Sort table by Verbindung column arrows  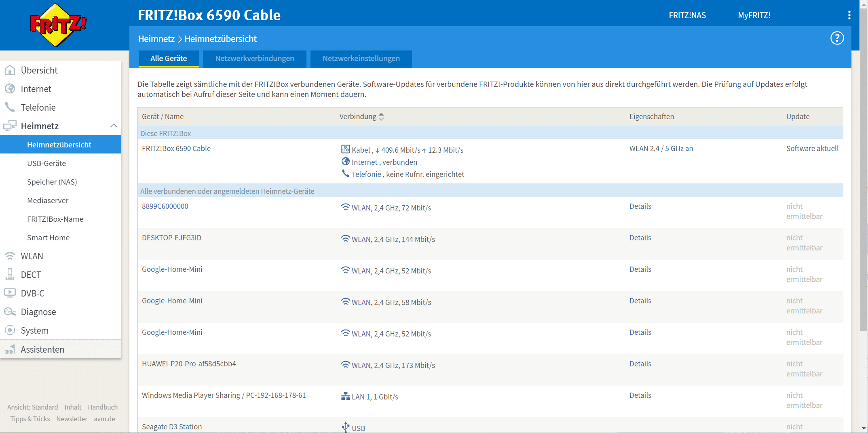point(381,117)
